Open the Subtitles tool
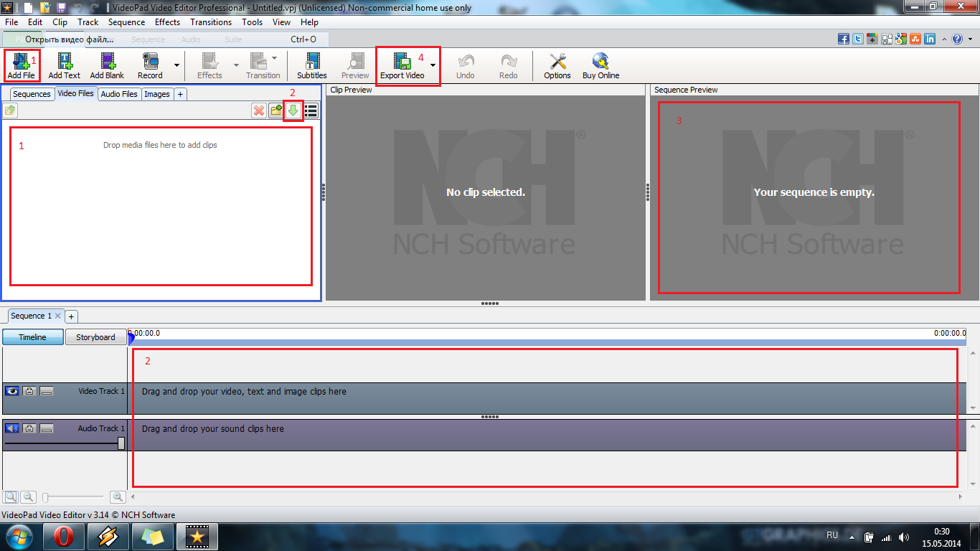This screenshot has height=551, width=980. tap(312, 65)
